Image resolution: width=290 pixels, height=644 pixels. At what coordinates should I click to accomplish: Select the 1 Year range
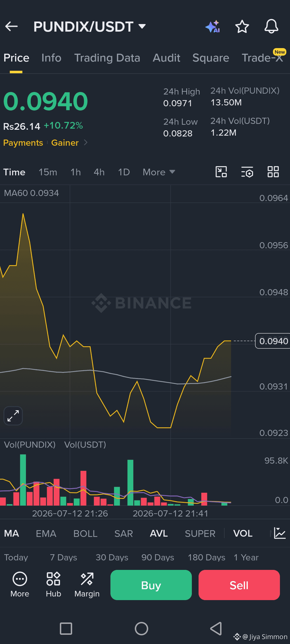coord(246,557)
